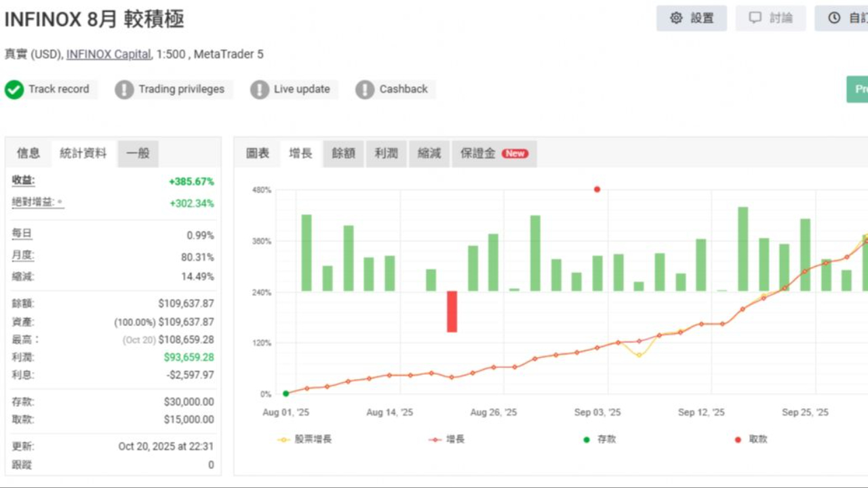Switch to the 信息 tab
This screenshot has height=488, width=868.
tap(28, 153)
